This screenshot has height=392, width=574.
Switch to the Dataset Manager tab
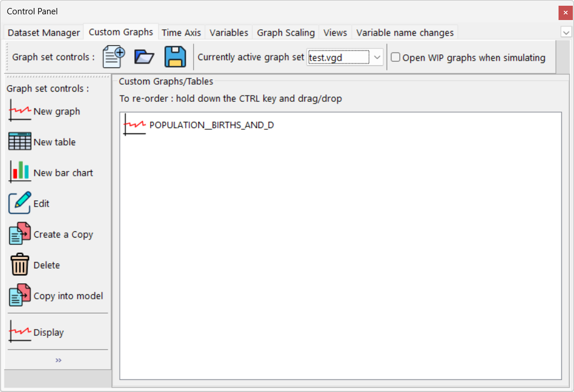(x=44, y=33)
